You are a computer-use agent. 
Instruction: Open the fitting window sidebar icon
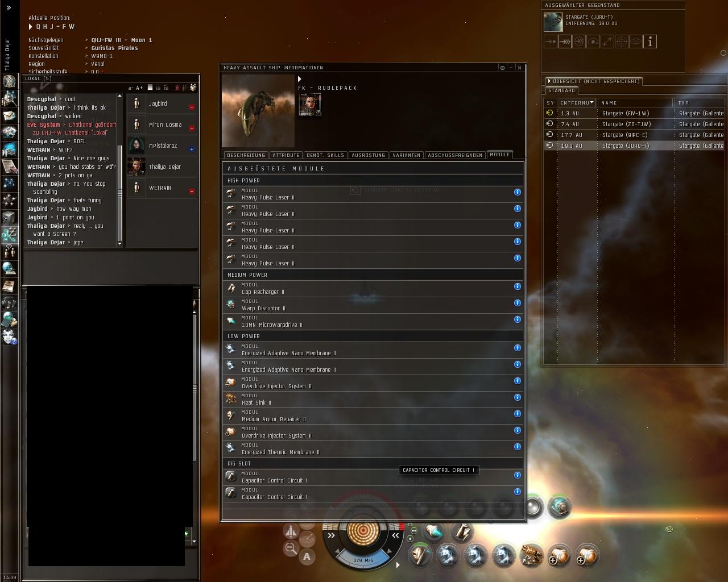(9, 132)
